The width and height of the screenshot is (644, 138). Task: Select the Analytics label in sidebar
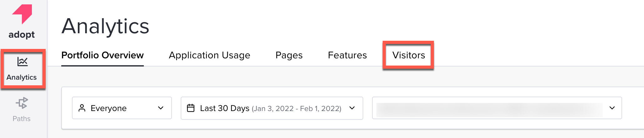22,77
